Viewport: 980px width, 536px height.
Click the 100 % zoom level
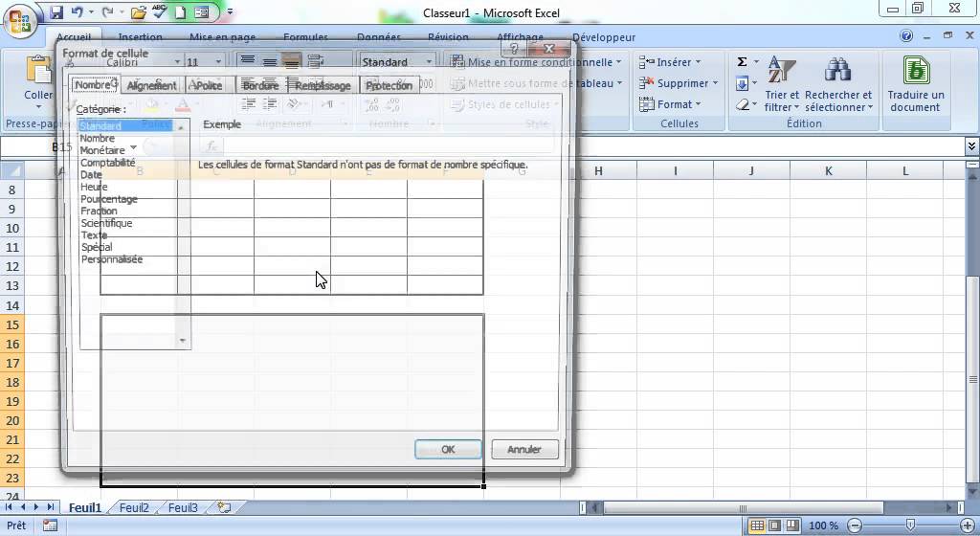point(823,526)
